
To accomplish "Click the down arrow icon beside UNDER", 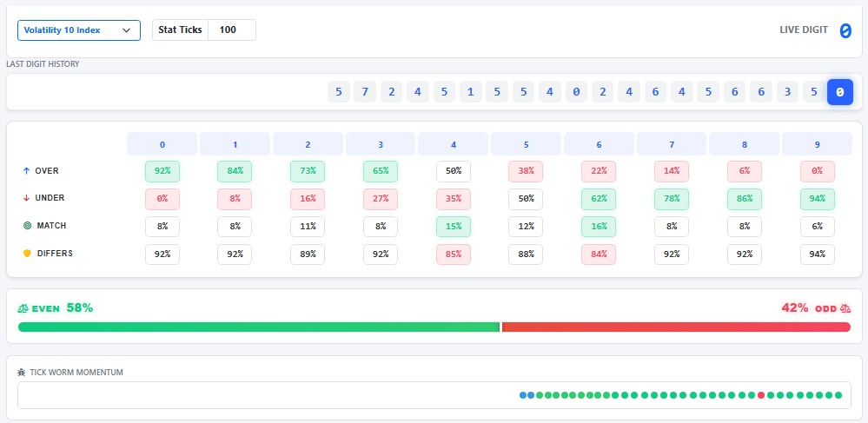I will point(26,198).
